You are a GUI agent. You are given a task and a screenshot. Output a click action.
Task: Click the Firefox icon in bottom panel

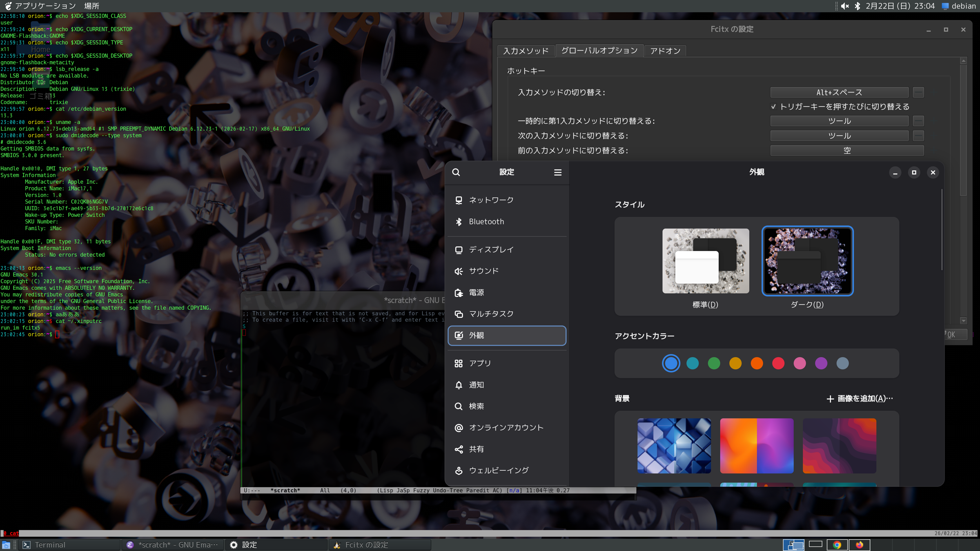coord(860,545)
